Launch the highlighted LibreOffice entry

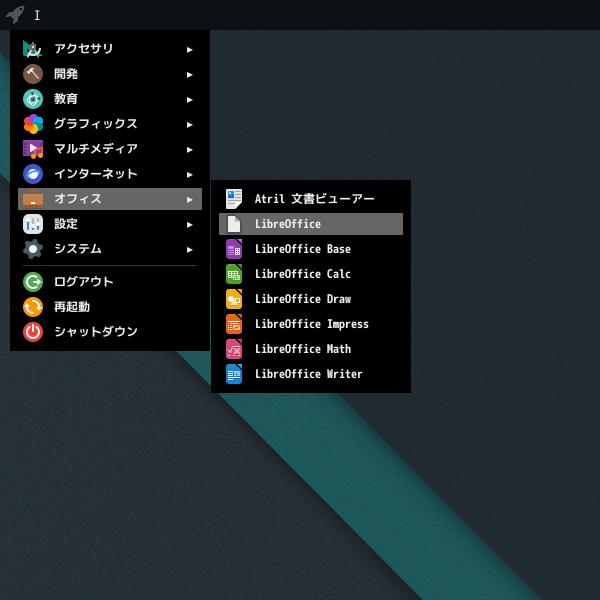pos(311,224)
